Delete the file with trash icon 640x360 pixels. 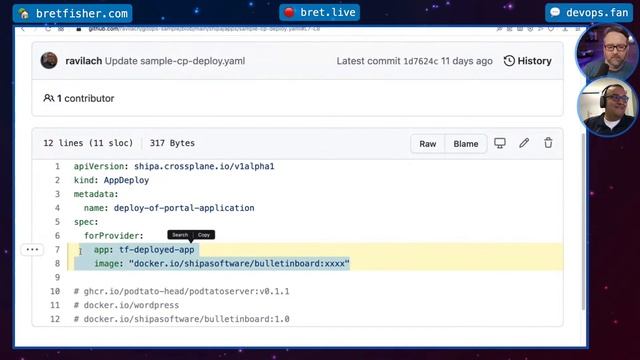click(548, 143)
